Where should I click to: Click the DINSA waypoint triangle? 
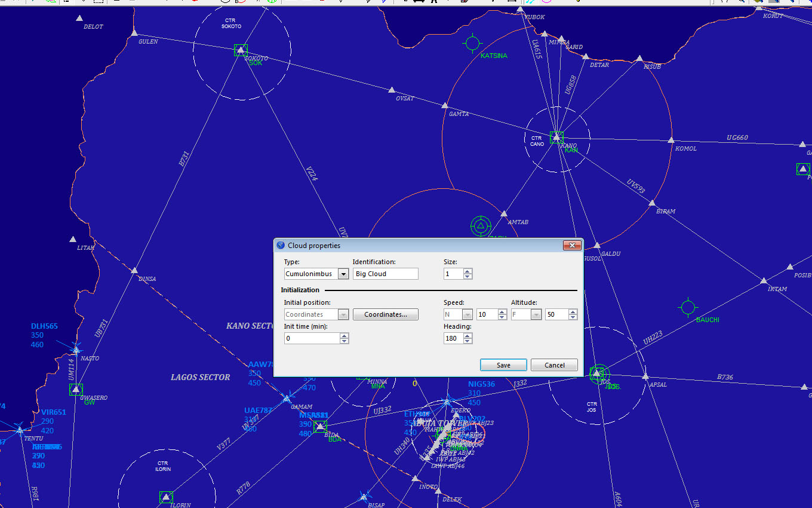coord(134,270)
